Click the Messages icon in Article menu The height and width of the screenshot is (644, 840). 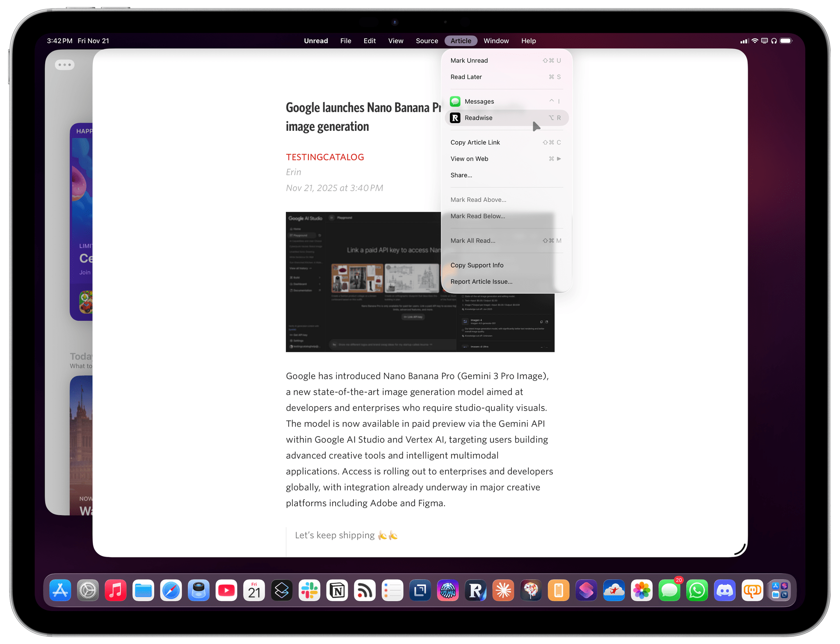tap(455, 101)
